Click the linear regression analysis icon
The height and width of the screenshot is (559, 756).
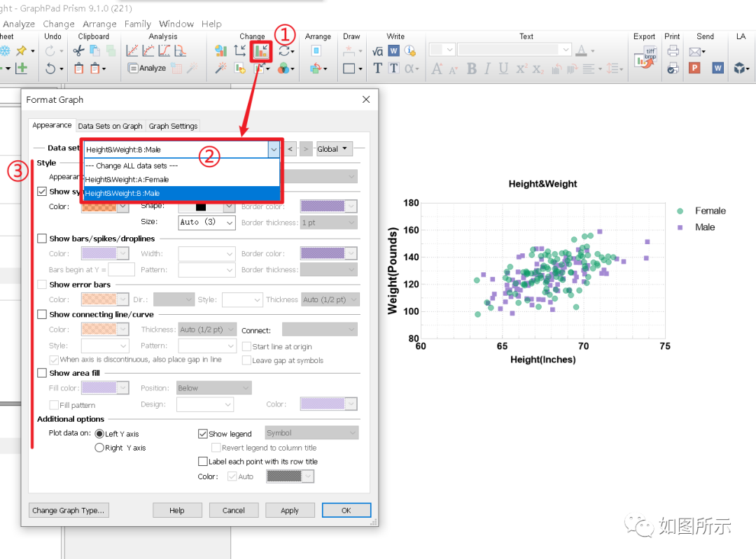(x=132, y=50)
